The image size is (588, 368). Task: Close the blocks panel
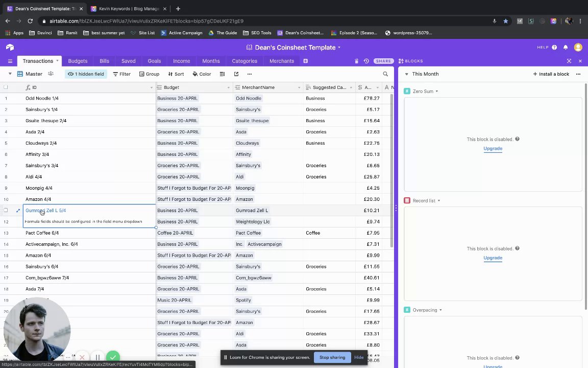click(580, 61)
